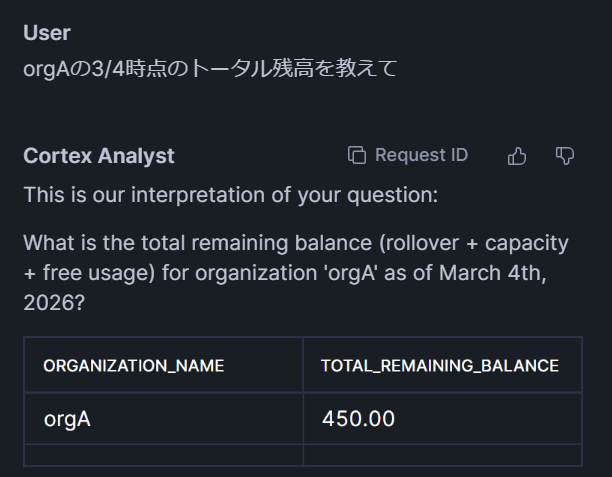612x477 pixels.
Task: Click the User sender label
Action: (47, 32)
